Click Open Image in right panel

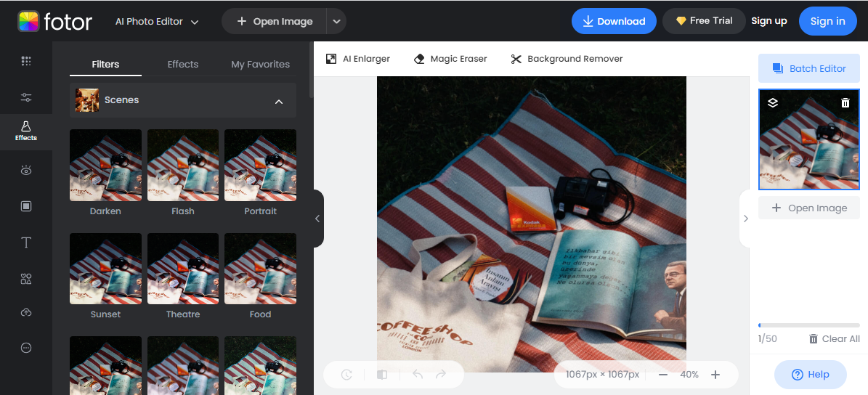point(808,208)
